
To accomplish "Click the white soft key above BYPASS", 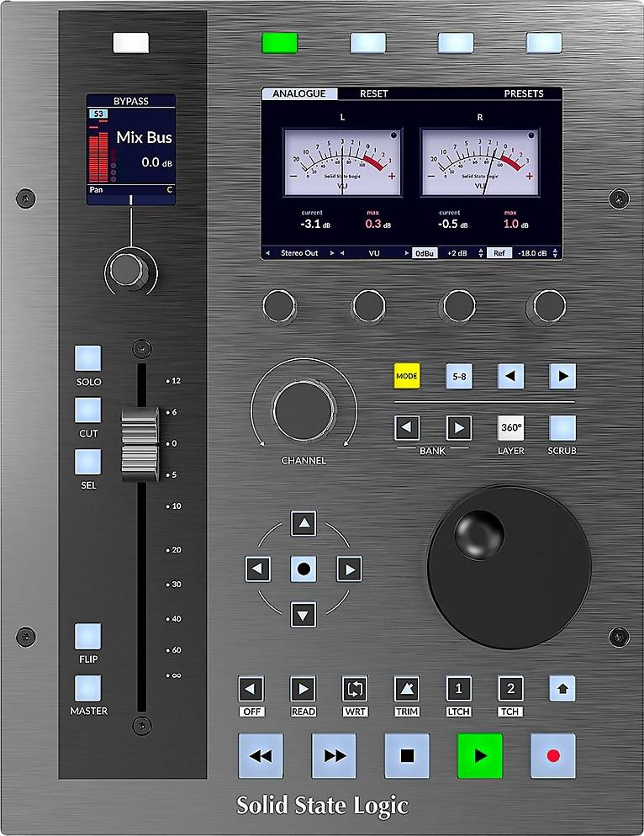I will [x=131, y=43].
